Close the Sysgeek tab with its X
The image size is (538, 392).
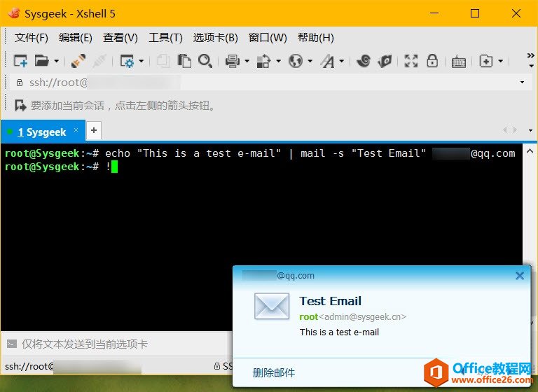76,130
